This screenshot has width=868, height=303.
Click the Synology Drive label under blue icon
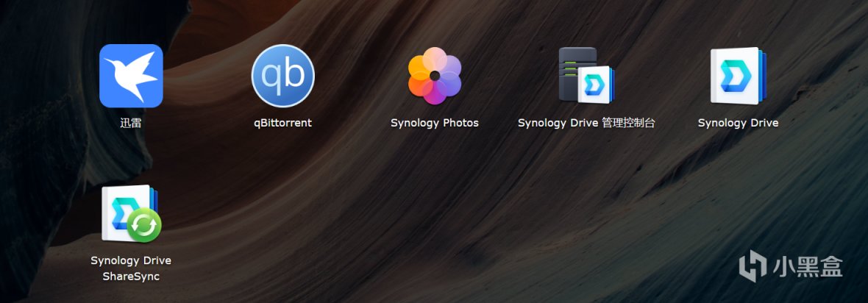click(x=738, y=123)
